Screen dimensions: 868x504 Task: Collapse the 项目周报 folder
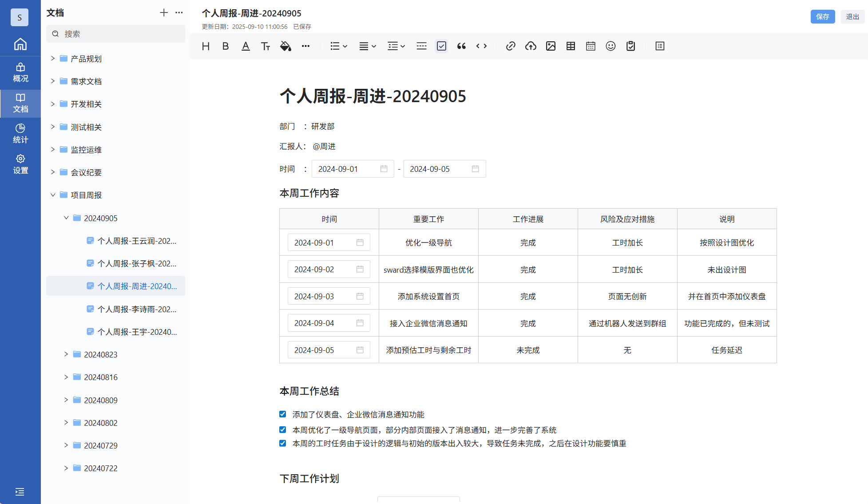click(53, 195)
